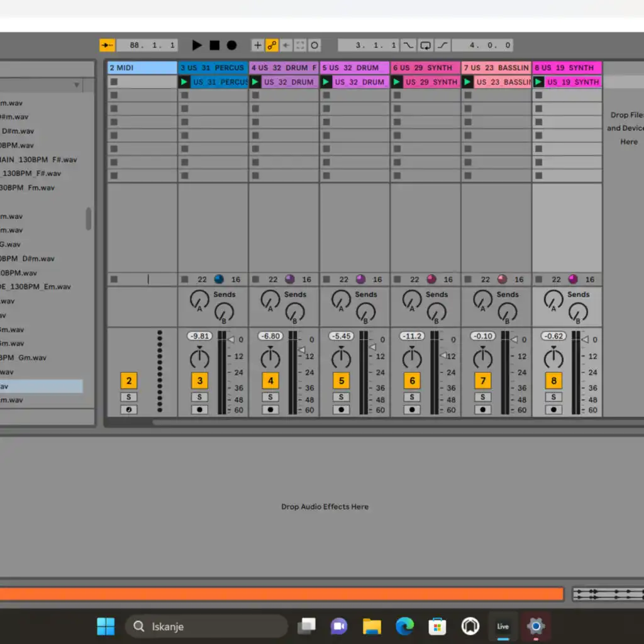Click the Re-enable Automation arrow button

pos(286,45)
